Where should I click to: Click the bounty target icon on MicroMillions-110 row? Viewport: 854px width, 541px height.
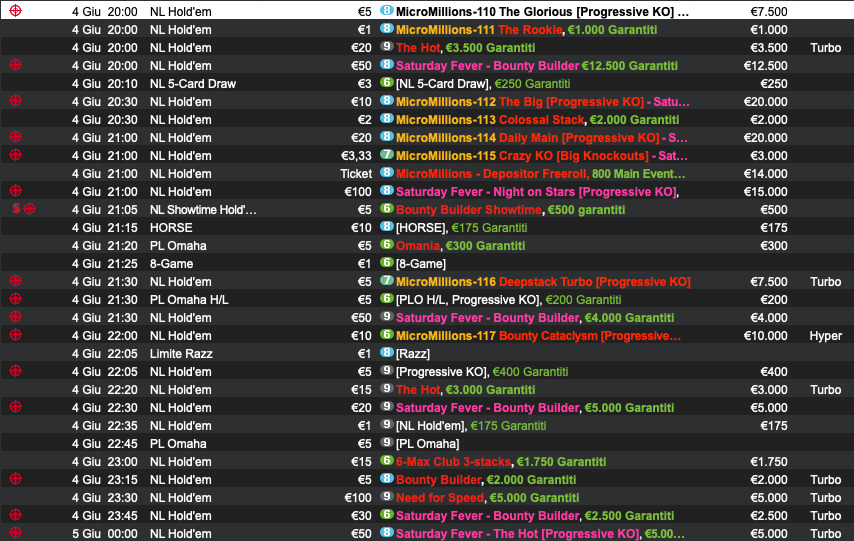pos(15,10)
